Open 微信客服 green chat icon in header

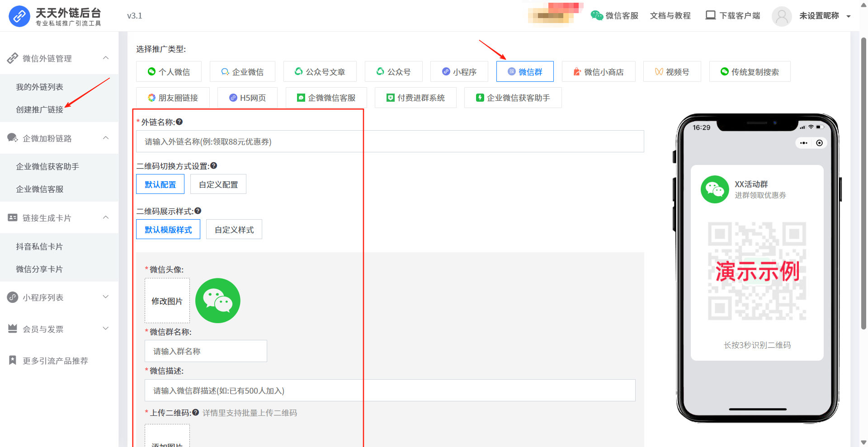[597, 15]
